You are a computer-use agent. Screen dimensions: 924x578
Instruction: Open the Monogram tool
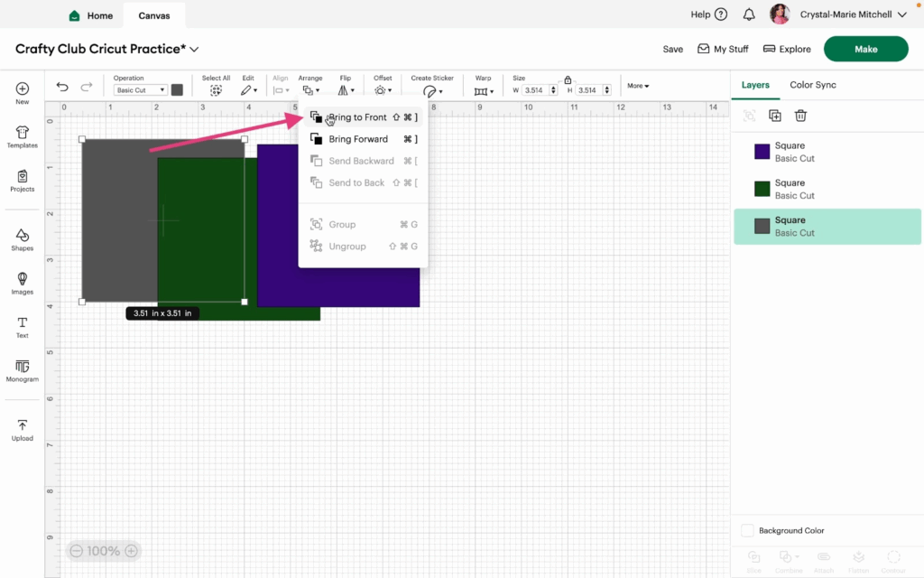[23, 367]
